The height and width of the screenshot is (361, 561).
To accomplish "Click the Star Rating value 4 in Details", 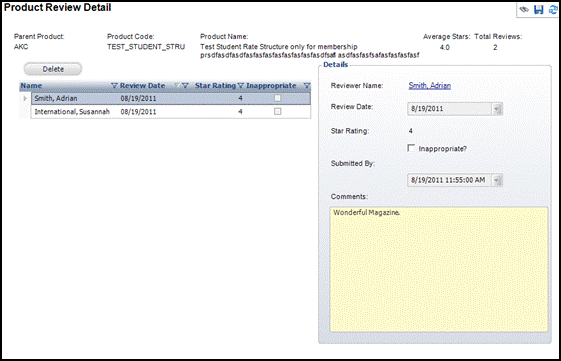I will pos(411,131).
